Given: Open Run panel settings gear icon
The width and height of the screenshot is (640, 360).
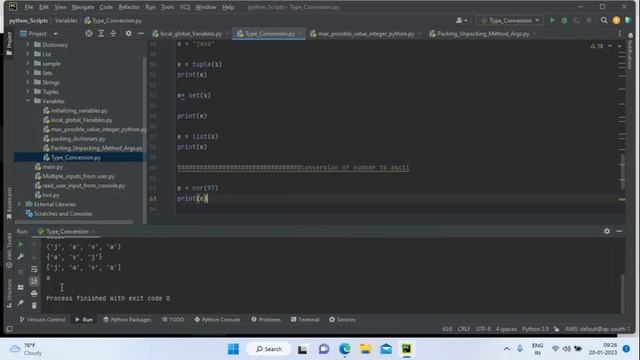Looking at the screenshot, I should click(607, 231).
